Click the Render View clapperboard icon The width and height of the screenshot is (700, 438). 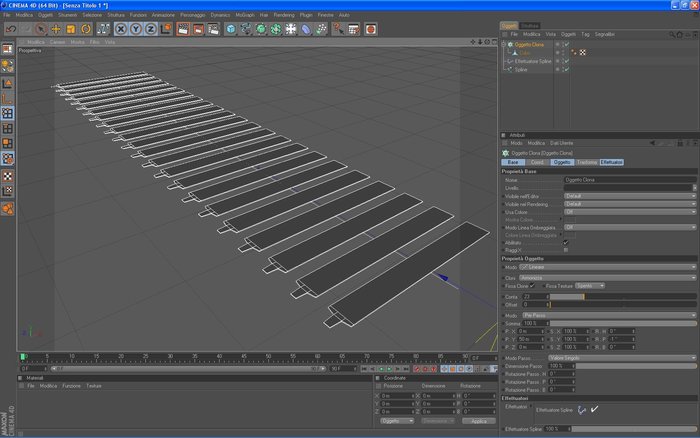[x=183, y=29]
